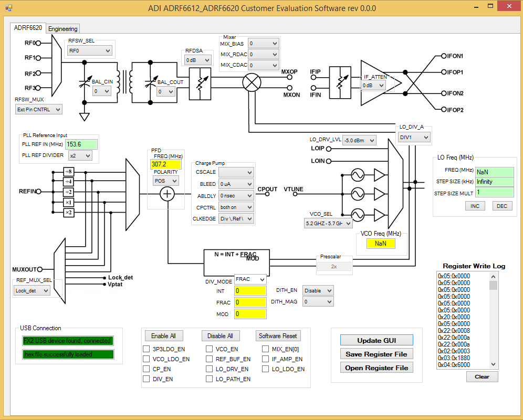Open the DITH_EN Disable dropdown
Screen dimensions: 523x420
318,290
